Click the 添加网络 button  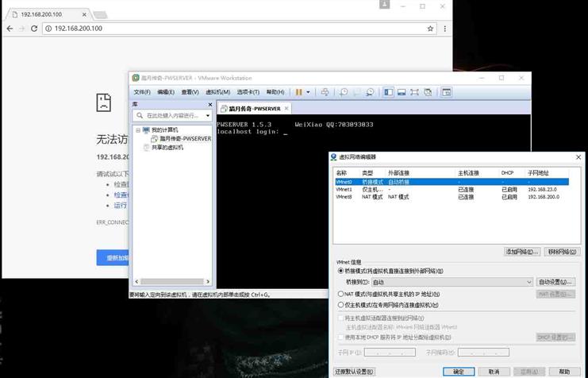point(522,252)
